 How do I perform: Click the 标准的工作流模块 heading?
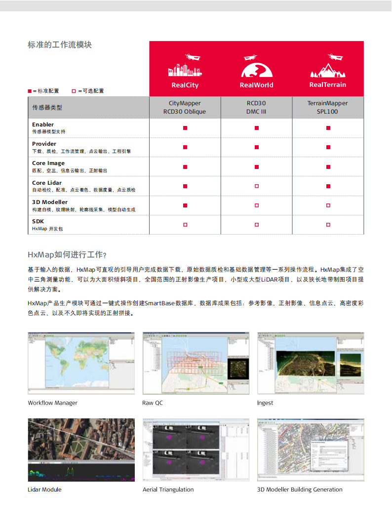60,45
